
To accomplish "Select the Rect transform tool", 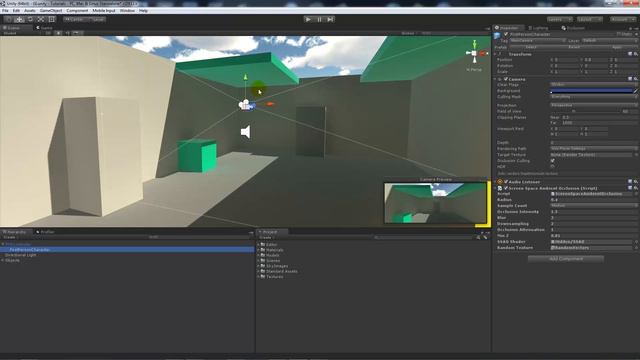I will point(51,19).
